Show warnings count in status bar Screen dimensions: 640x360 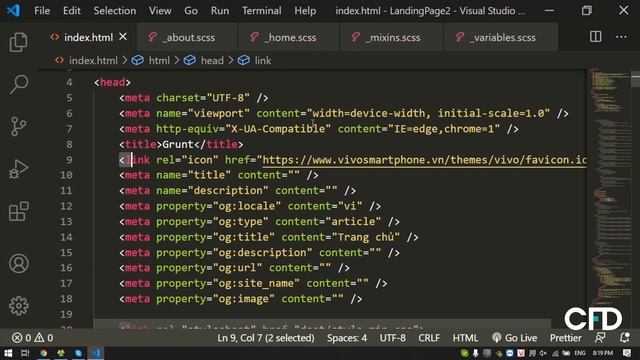44,338
